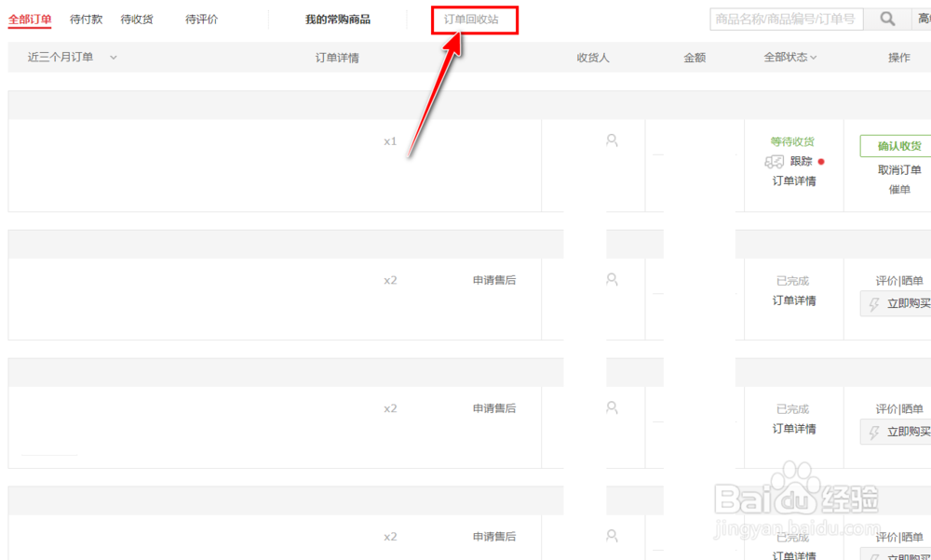The height and width of the screenshot is (560, 931).
Task: Click lightning icon on second 立即购买 button
Action: [x=874, y=433]
